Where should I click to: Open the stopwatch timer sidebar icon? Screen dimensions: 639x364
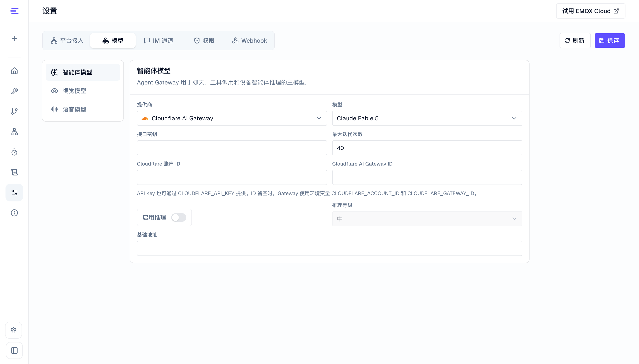(14, 152)
